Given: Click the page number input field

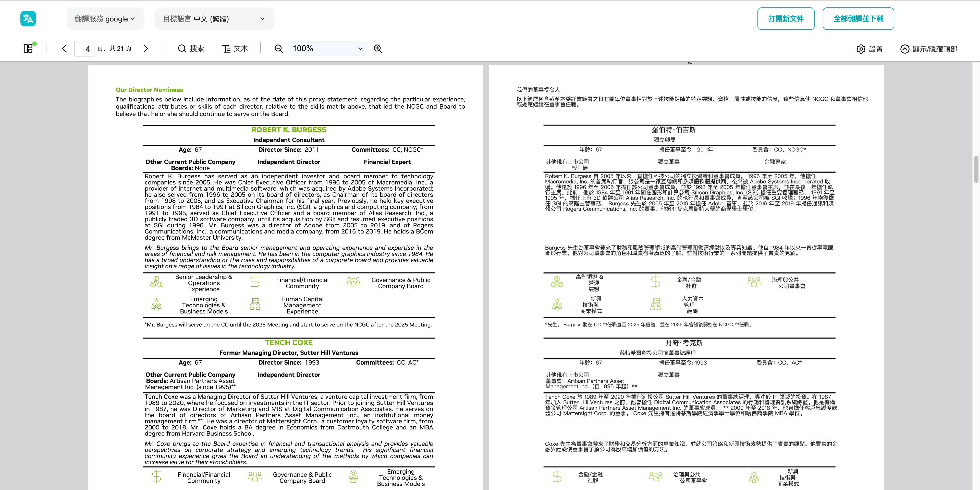Looking at the screenshot, I should tap(84, 49).
